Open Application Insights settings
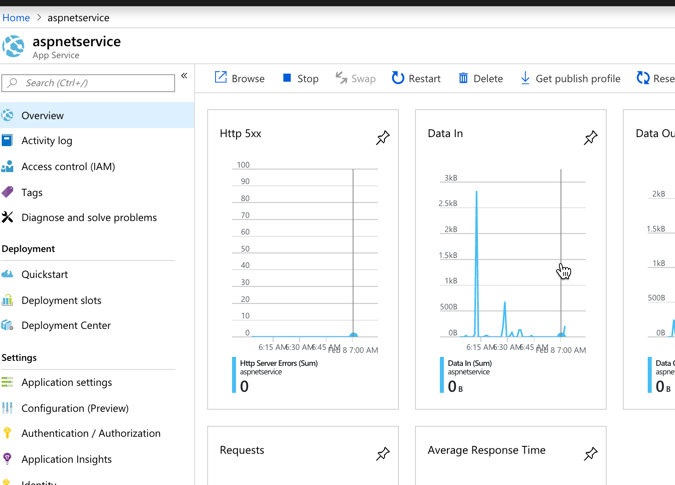Screen dimensions: 675x485 pos(66,459)
